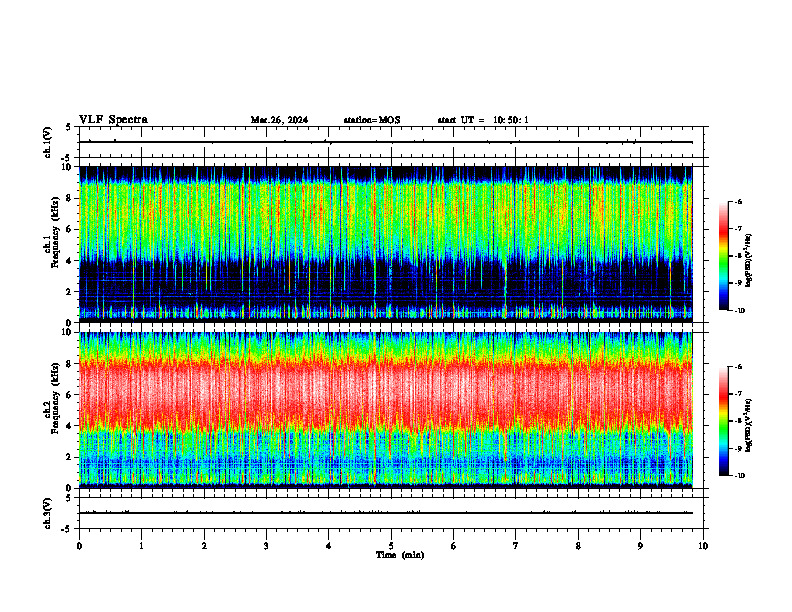Click the "Time (min)" axis label
The image size is (792, 612).
pyautogui.click(x=400, y=555)
